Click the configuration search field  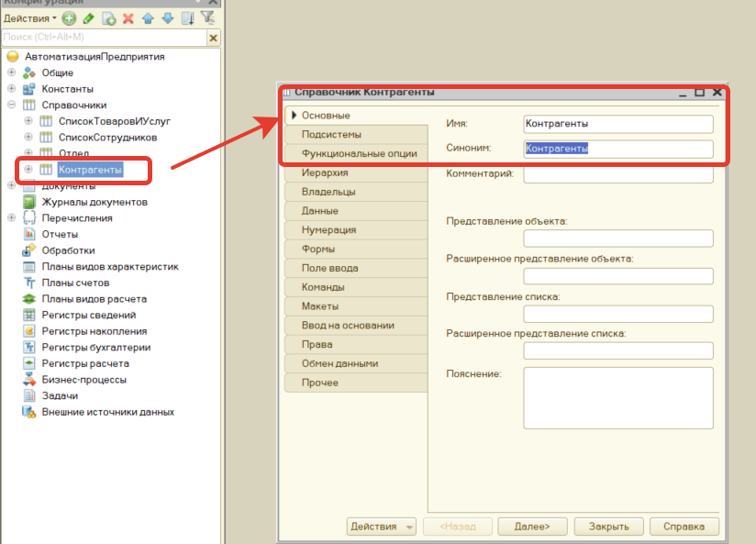point(105,37)
